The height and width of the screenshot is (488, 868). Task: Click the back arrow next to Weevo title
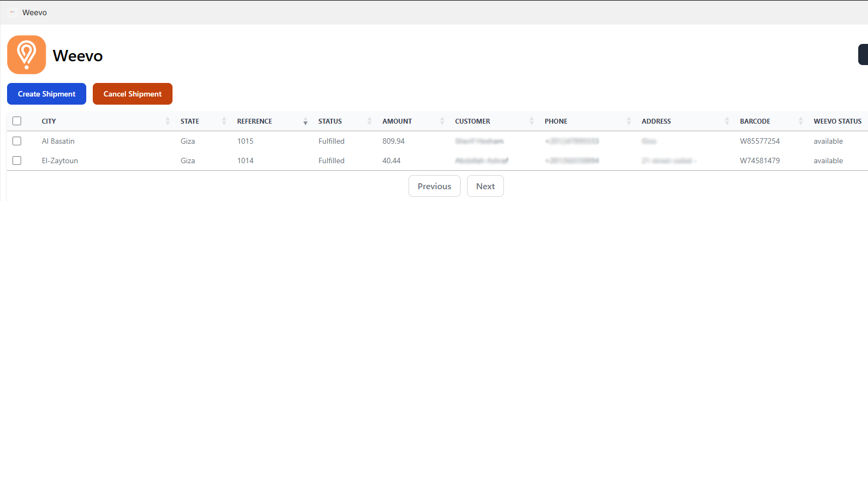click(x=12, y=12)
